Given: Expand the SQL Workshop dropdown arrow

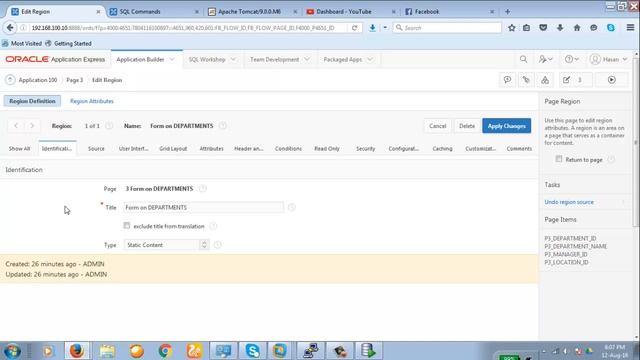Looking at the screenshot, I should pyautogui.click(x=233, y=59).
